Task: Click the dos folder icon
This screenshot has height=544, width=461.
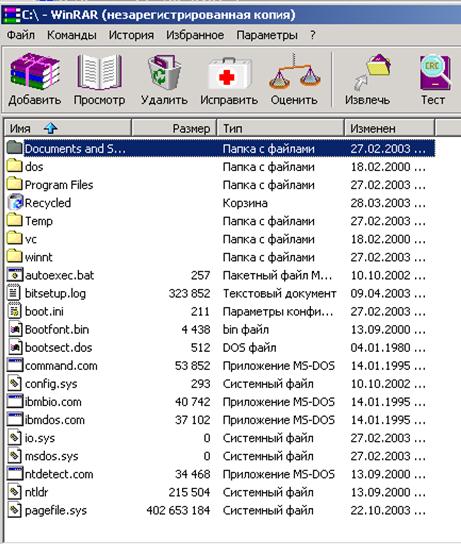Action: coord(15,166)
